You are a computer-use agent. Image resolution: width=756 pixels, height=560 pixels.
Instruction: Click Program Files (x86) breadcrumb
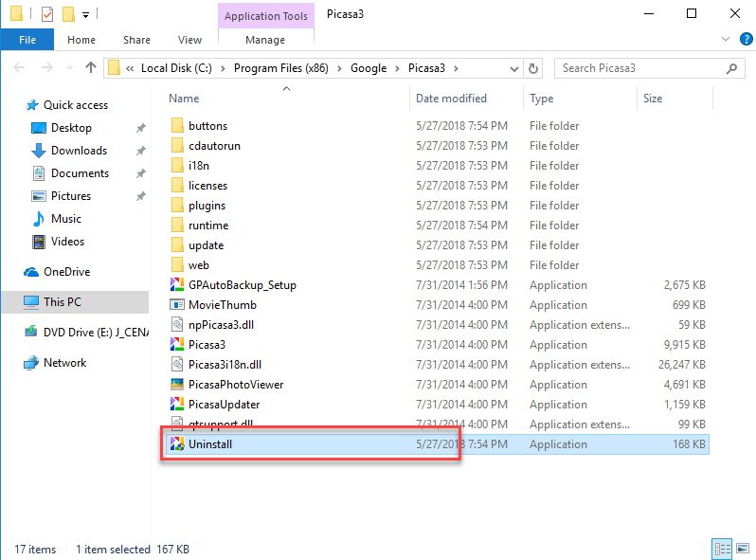[281, 68]
